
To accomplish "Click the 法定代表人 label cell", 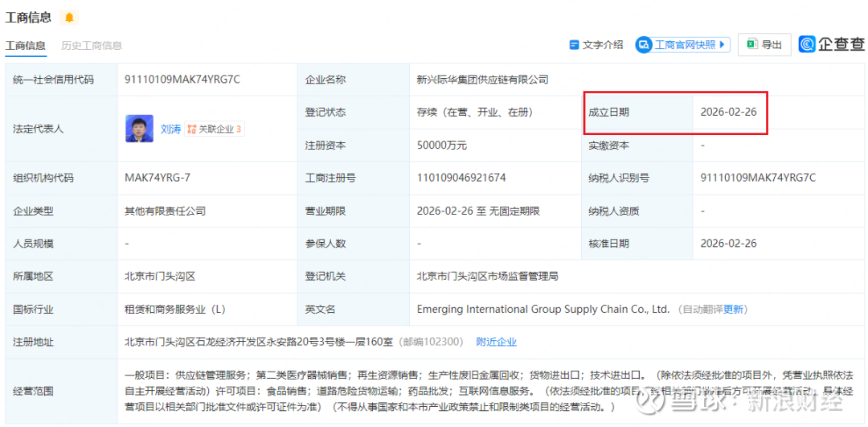I will (61, 129).
